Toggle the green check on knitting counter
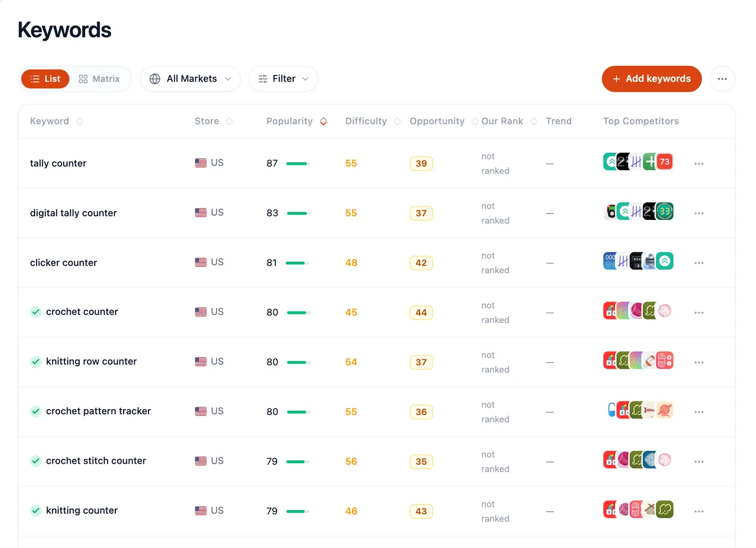 pyautogui.click(x=36, y=511)
